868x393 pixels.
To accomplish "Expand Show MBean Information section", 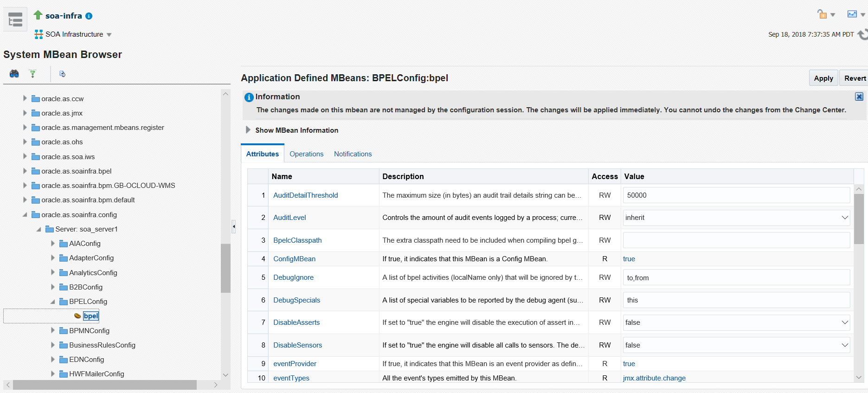I will click(248, 130).
